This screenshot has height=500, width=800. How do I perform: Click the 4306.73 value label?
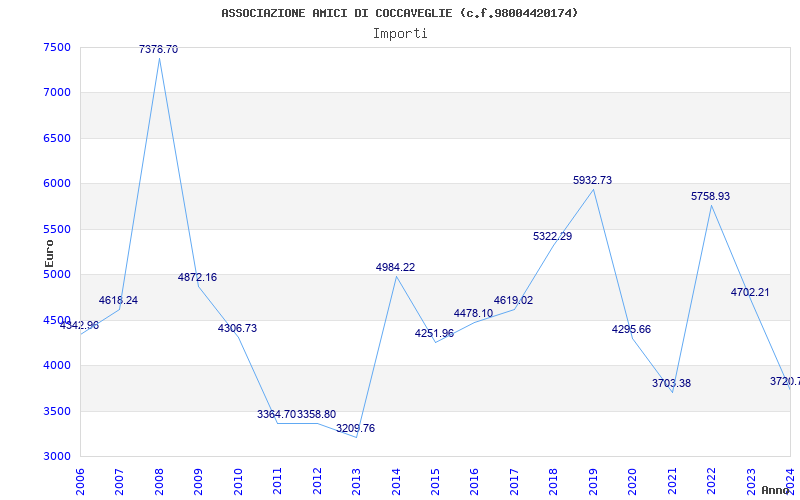point(237,329)
